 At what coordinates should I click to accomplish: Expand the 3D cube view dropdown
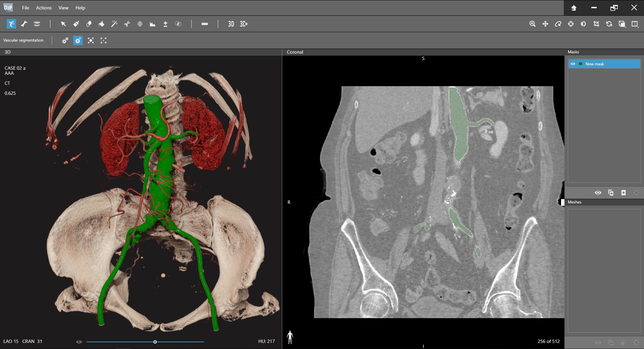pyautogui.click(x=622, y=24)
